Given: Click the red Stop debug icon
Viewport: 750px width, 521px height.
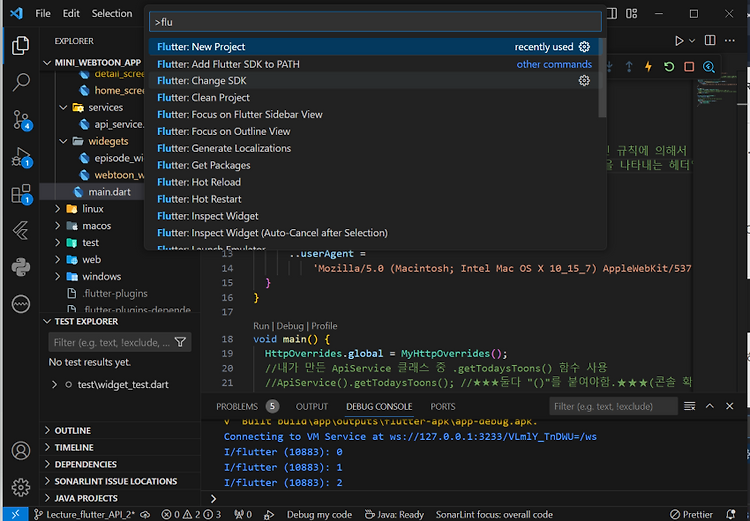Looking at the screenshot, I should (689, 67).
